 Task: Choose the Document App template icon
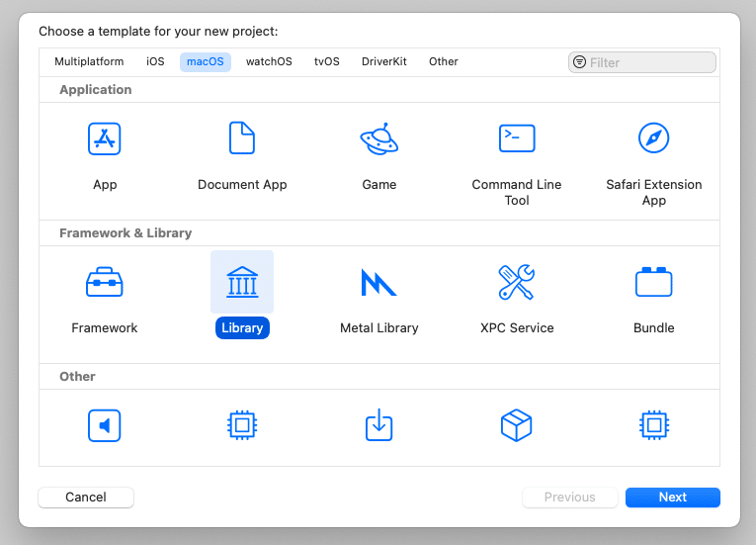pyautogui.click(x=242, y=138)
